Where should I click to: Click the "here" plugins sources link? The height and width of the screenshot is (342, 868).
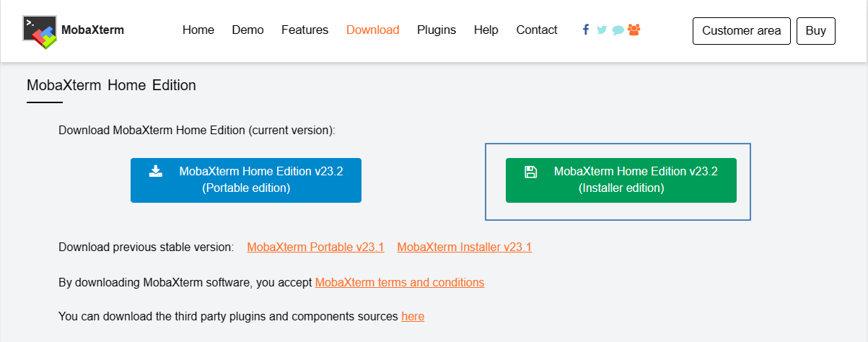(413, 317)
